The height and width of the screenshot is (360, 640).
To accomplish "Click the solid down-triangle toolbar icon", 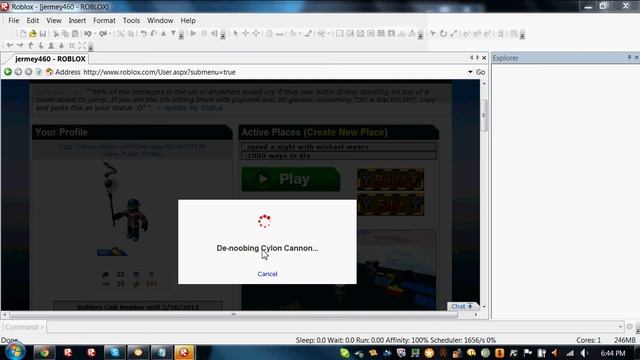I will (173, 34).
